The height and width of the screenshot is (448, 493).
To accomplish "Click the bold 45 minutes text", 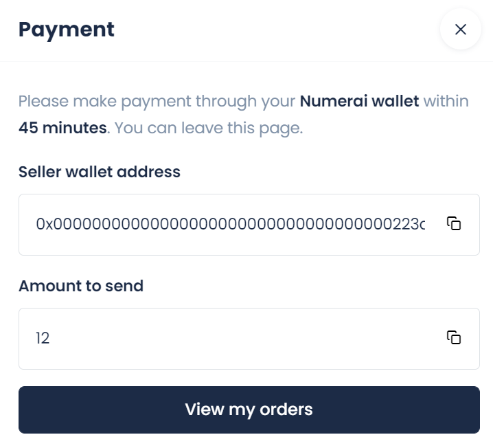I will [62, 128].
